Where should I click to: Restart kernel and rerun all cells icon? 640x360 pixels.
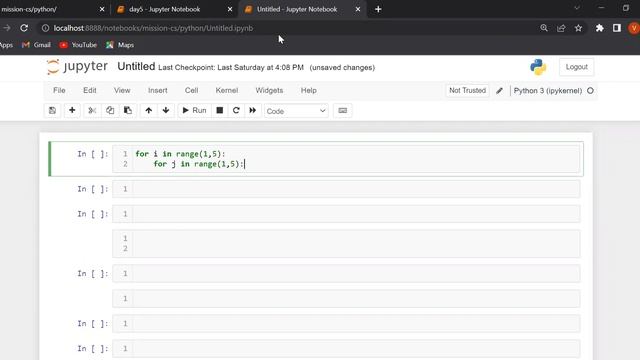point(253,111)
